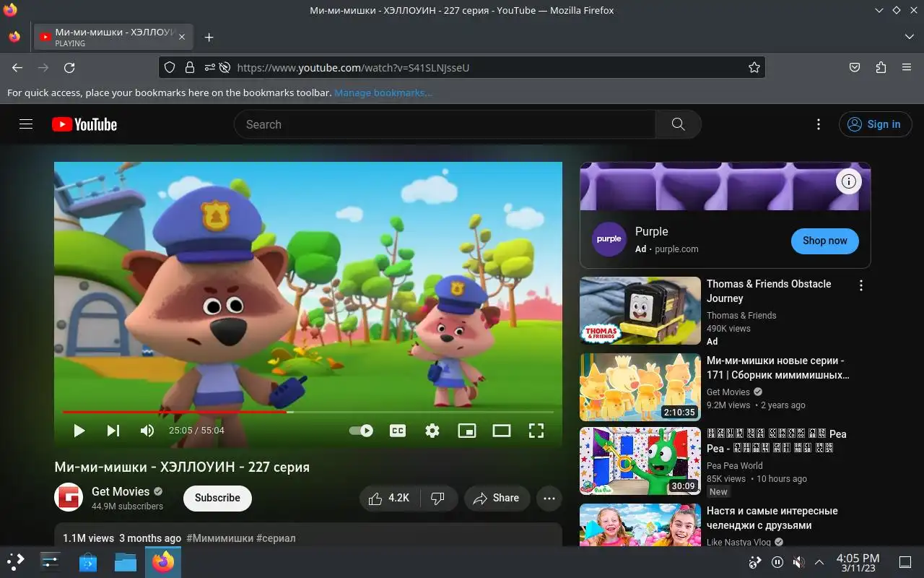Open System Settings from taskbar

(51, 561)
